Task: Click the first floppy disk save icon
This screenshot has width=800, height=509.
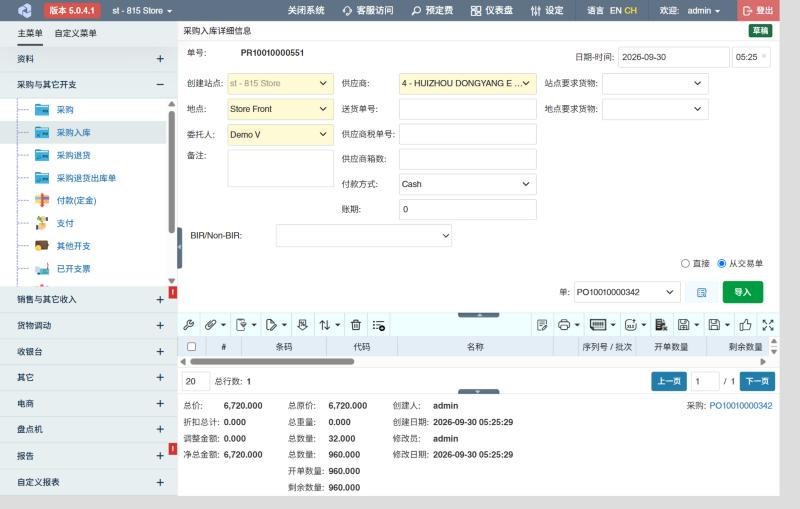Action: [684, 325]
